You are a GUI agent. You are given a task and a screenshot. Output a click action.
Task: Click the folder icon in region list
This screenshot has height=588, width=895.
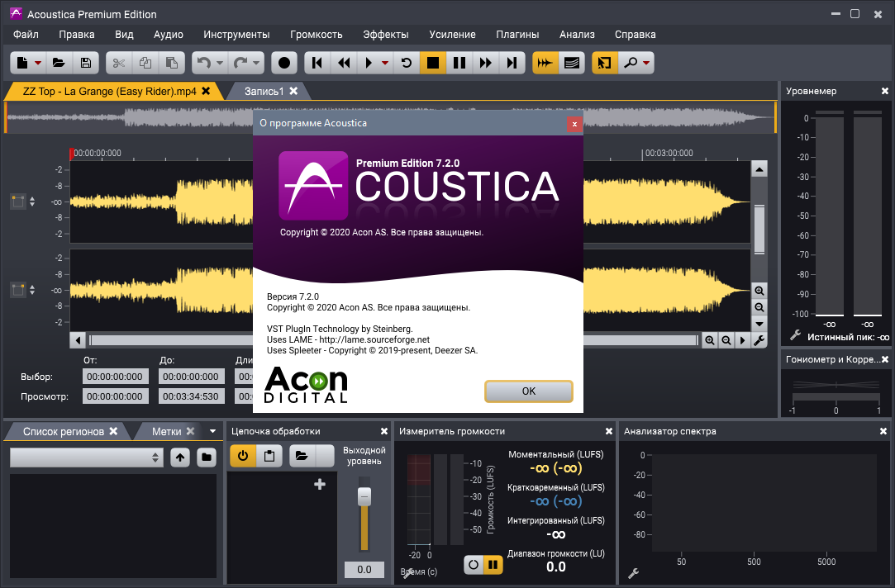coord(207,458)
